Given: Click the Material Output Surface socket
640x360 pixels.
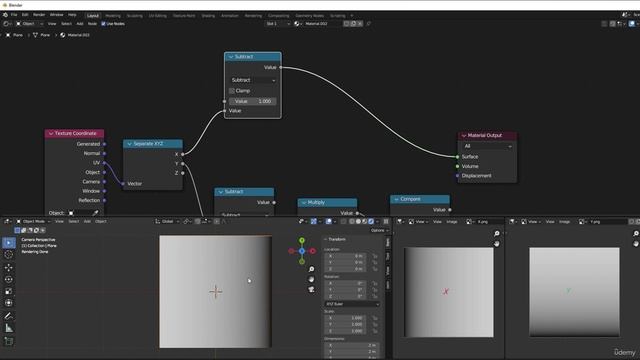Looking at the screenshot, I should pos(457,157).
